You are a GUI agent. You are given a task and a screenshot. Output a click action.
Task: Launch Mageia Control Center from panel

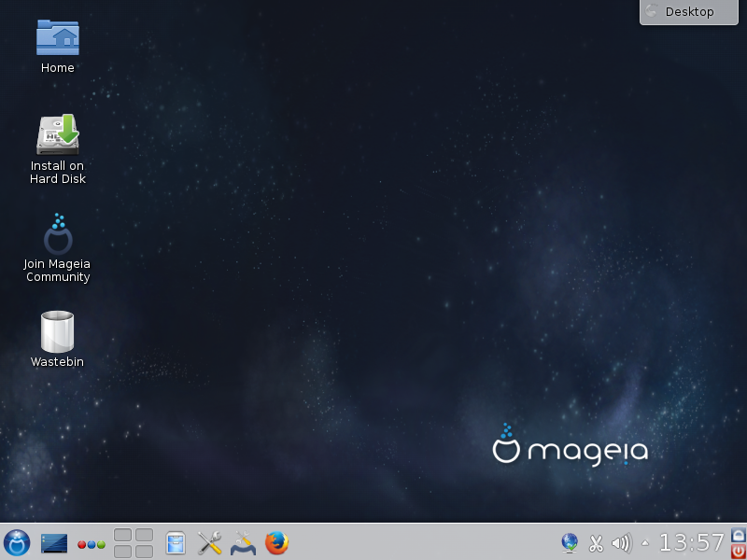243,542
